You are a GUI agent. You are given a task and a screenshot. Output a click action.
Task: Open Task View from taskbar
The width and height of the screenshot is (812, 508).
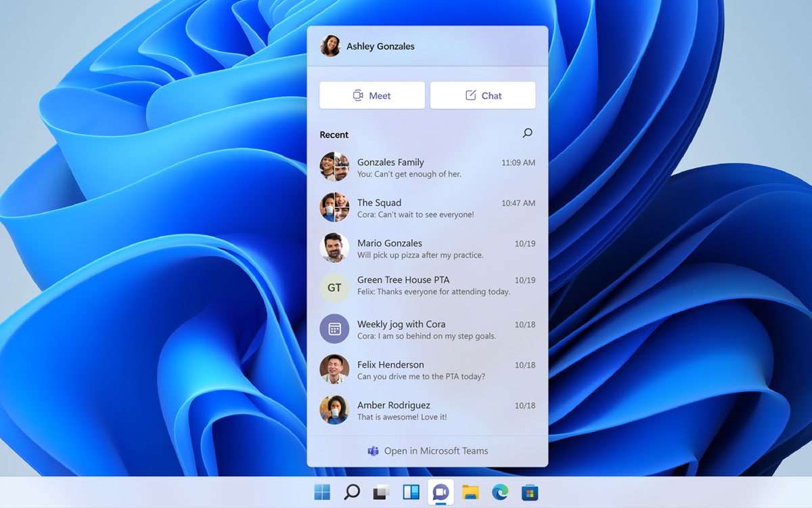381,492
